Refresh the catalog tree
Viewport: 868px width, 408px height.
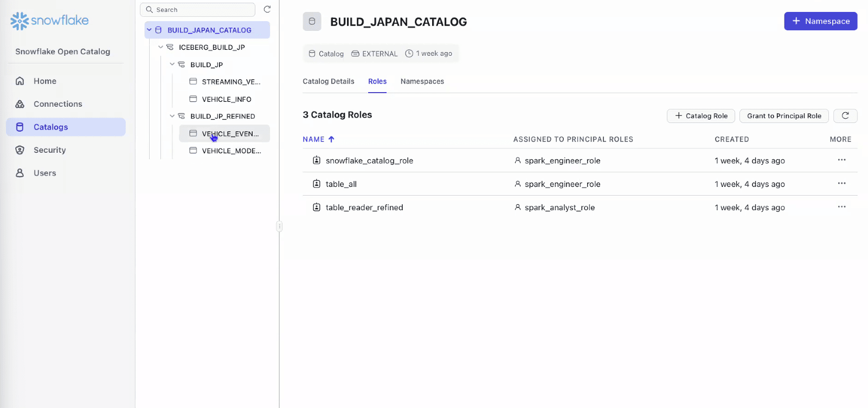267,9
